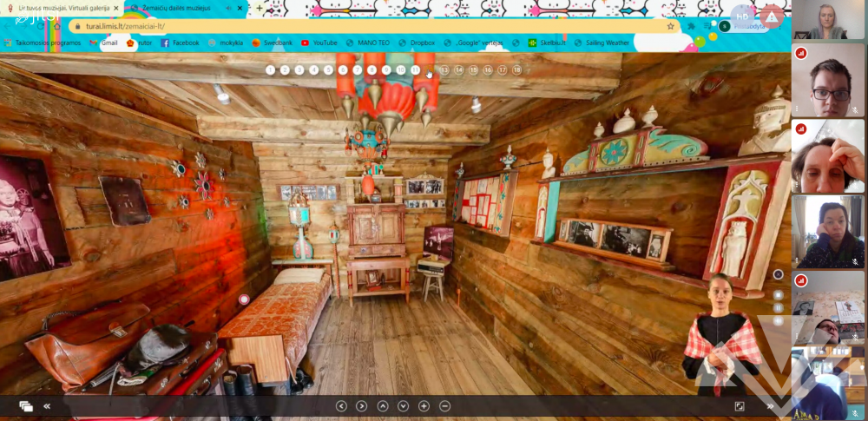Open panorama scene 9

(x=386, y=69)
